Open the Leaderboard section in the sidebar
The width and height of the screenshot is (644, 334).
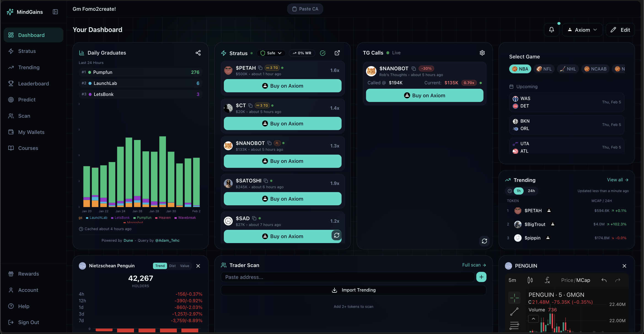point(33,83)
